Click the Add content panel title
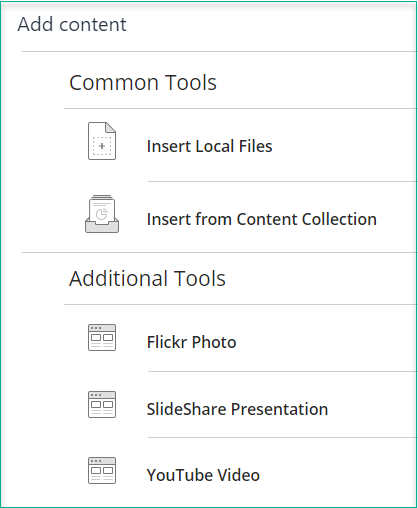 72,24
